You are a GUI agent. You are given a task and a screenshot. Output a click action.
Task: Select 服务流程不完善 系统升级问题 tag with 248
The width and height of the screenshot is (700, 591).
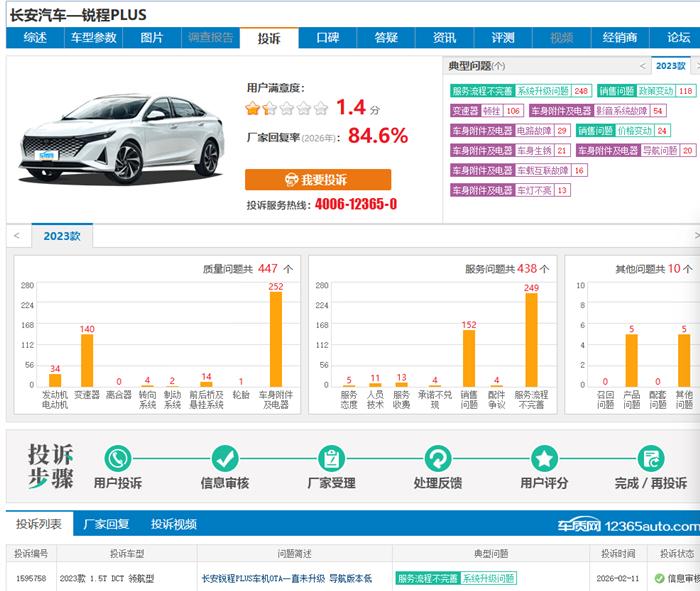520,91
